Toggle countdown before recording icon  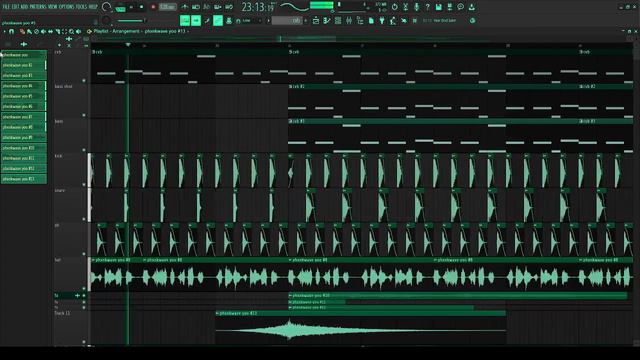(207, 7)
